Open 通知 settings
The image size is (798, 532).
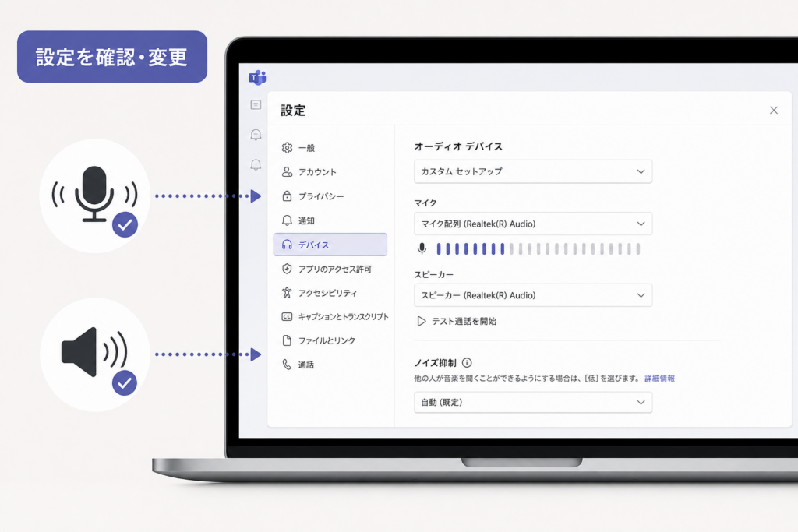(x=330, y=220)
